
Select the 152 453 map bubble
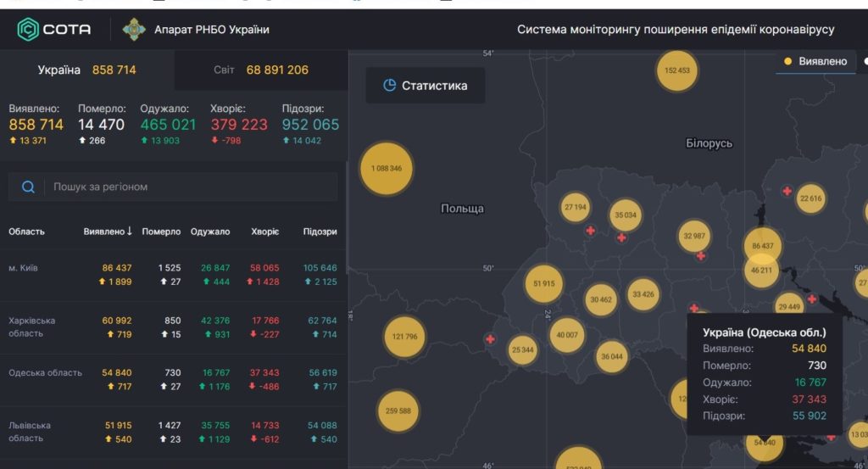(x=677, y=70)
